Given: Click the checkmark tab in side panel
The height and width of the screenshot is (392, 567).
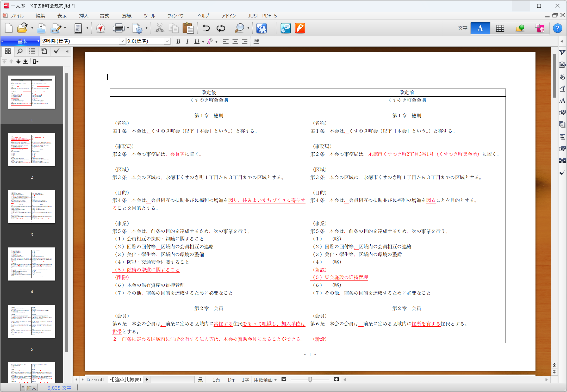Looking at the screenshot, I should point(56,51).
